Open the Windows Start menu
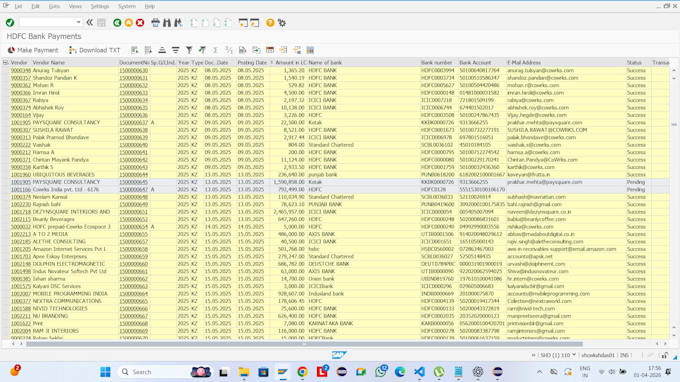This screenshot has width=680, height=382. tap(105, 372)
